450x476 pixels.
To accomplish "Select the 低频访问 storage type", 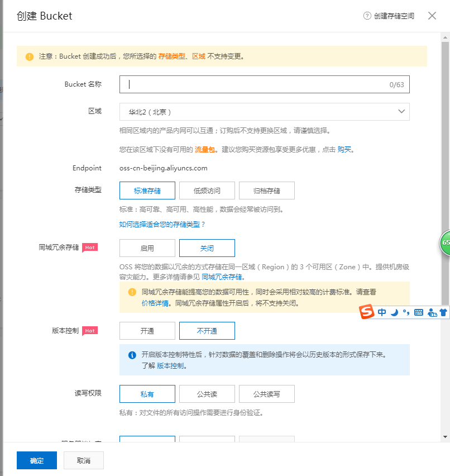I will pos(207,190).
